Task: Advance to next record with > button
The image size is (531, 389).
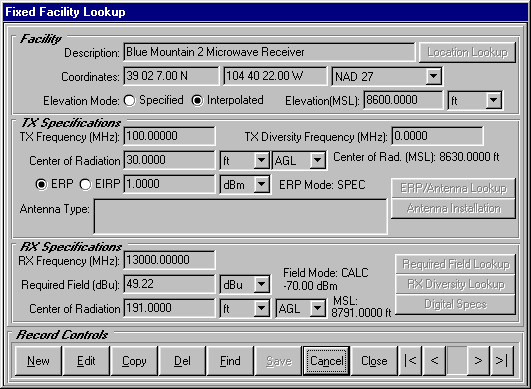Action: 478,361
